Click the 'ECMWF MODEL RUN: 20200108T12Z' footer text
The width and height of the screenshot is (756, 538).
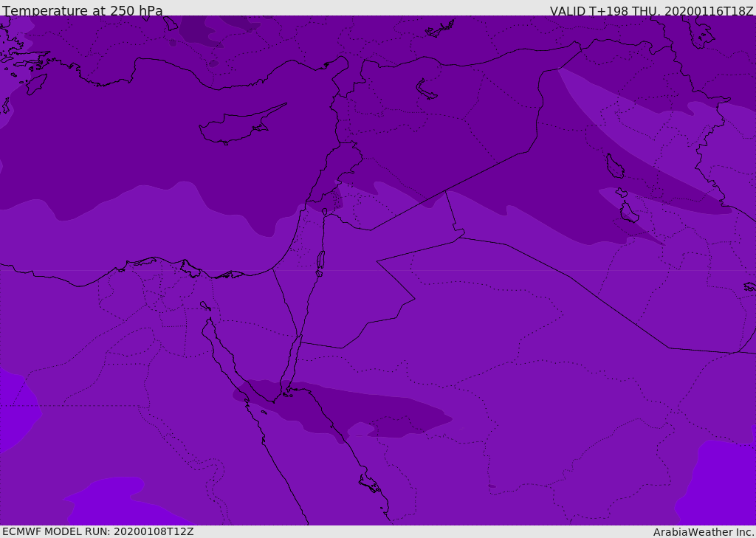pyautogui.click(x=98, y=532)
